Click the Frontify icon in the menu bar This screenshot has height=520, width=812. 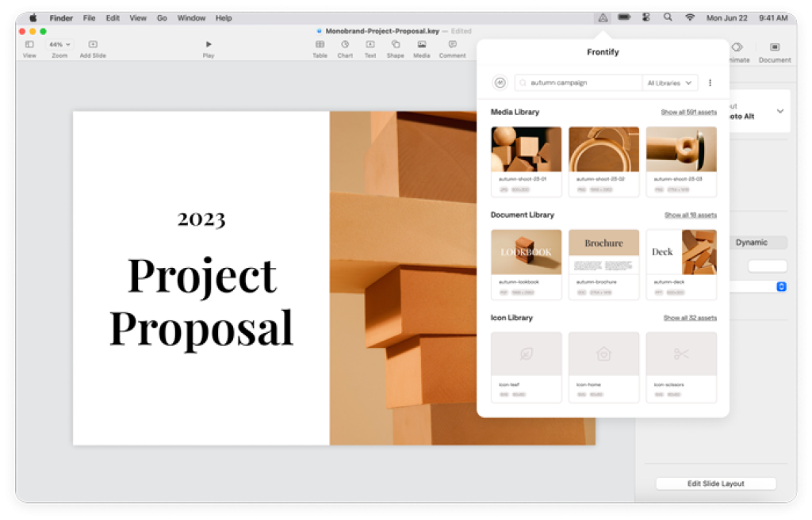point(603,17)
